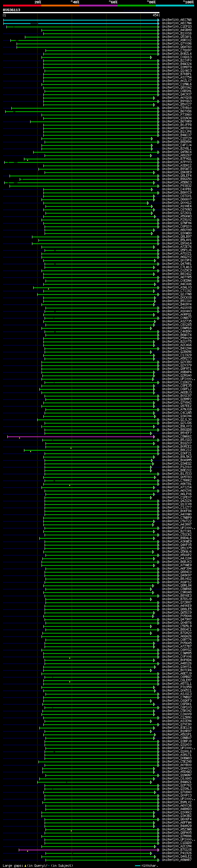Viewport: 197px width, 868px height.
Task: Click the purple alignment bar for UniRef100_C8W662
Action: 81,436
